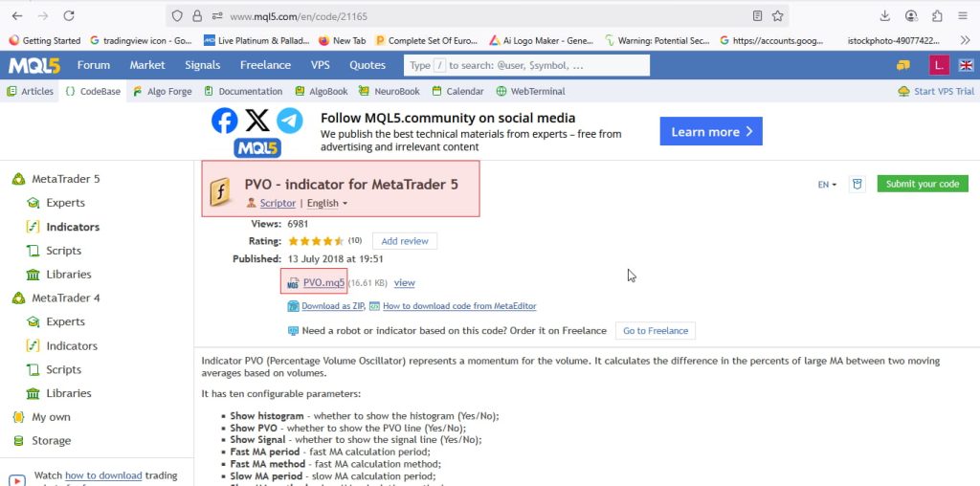
Task: Open the Market menu item
Action: pyautogui.click(x=147, y=65)
